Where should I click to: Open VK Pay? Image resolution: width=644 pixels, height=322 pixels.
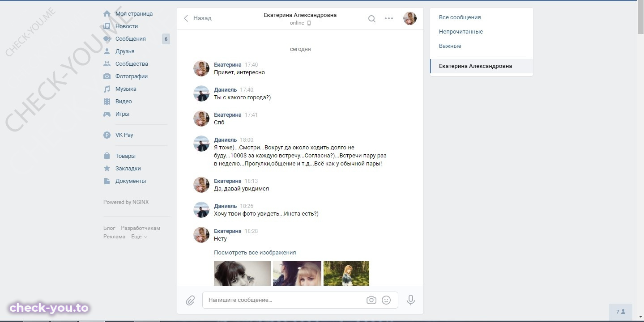[124, 135]
